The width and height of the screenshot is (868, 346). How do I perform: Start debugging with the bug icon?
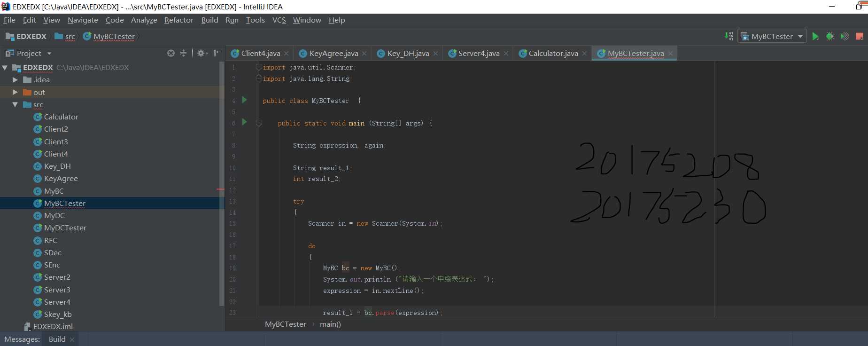[x=830, y=36]
